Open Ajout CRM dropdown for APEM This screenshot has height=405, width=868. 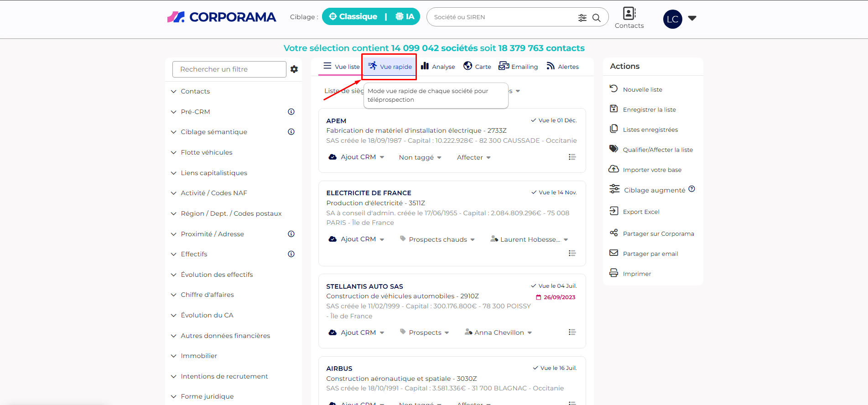tap(357, 157)
